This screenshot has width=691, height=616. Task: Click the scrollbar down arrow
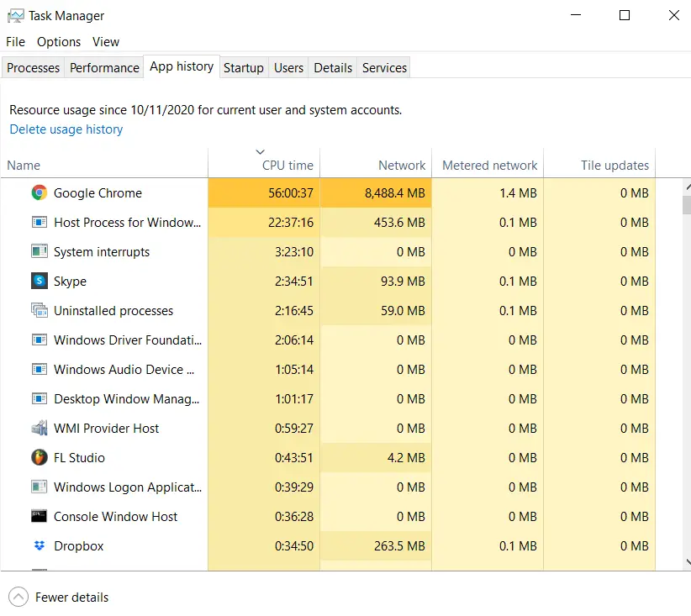point(687,562)
